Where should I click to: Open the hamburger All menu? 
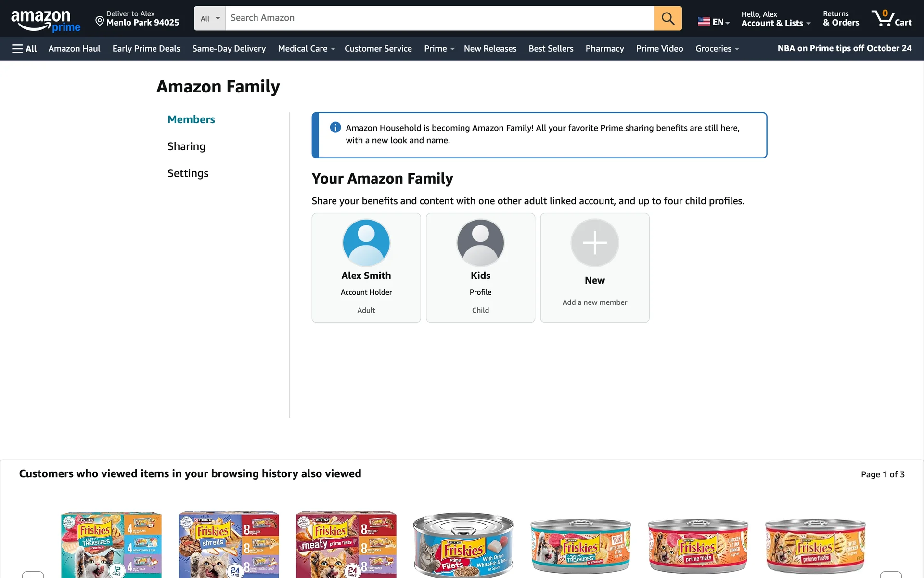pyautogui.click(x=25, y=49)
